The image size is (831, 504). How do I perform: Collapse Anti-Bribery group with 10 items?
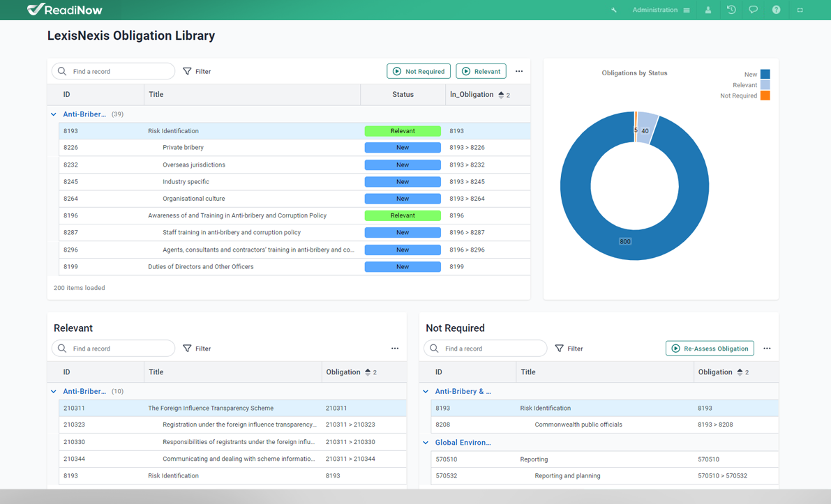pyautogui.click(x=54, y=391)
